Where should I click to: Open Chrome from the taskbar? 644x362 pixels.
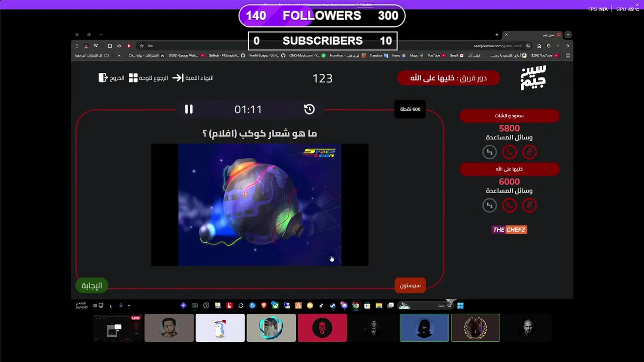click(x=356, y=305)
